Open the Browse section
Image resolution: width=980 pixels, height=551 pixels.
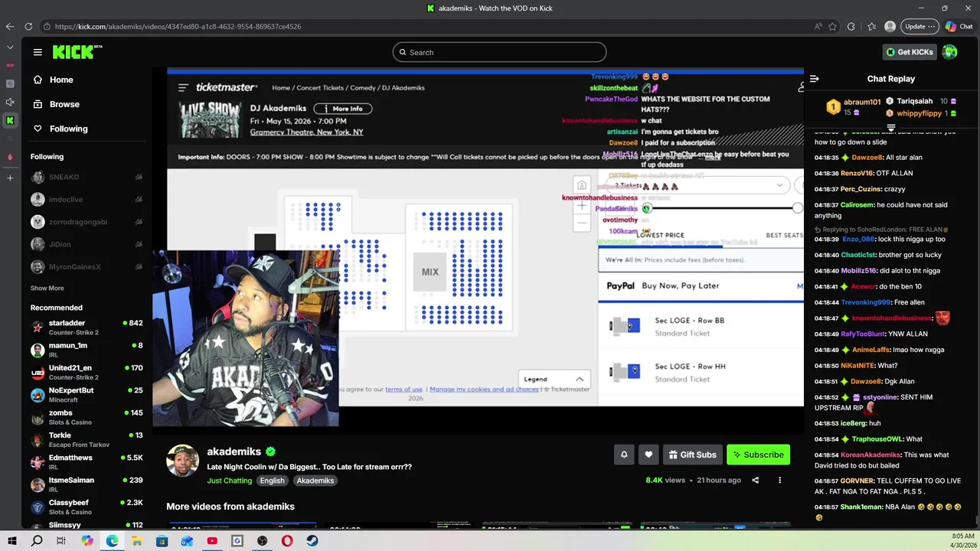click(x=64, y=104)
